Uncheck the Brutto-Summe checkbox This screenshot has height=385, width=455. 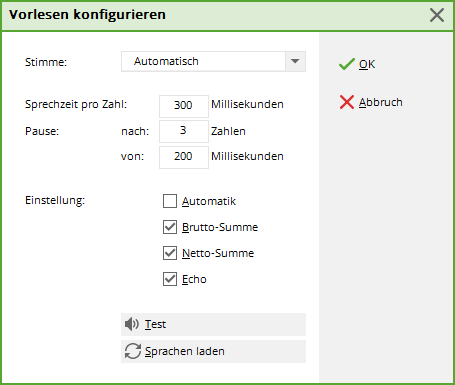point(170,227)
